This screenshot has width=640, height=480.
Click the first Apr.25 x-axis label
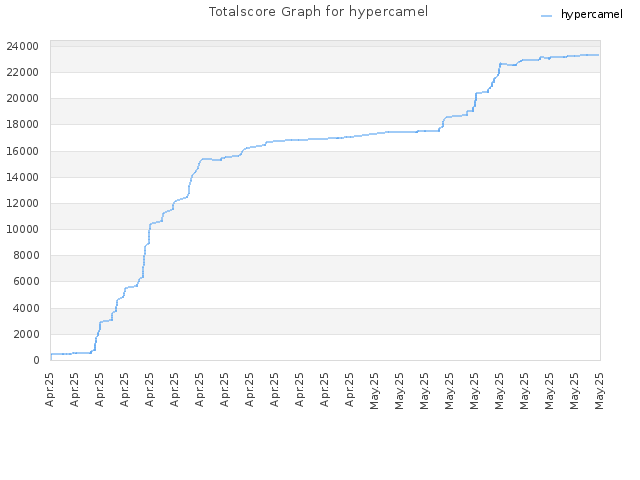(x=50, y=390)
